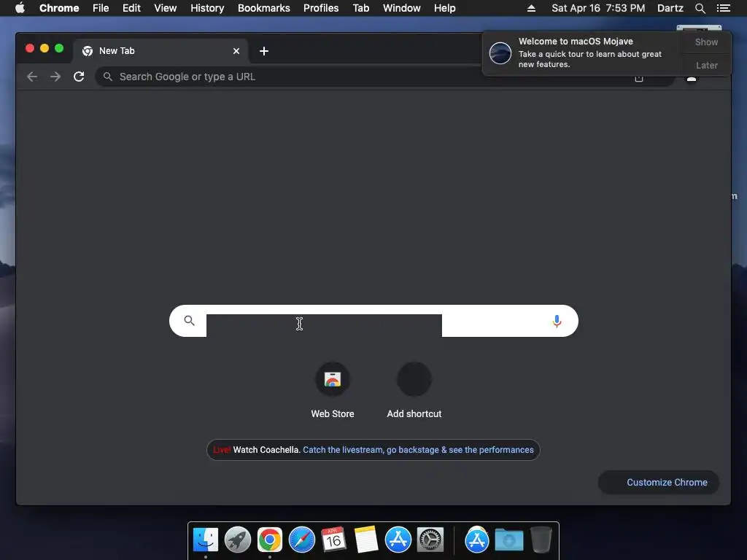Click the magnifier icon in the Google search box

tap(189, 321)
